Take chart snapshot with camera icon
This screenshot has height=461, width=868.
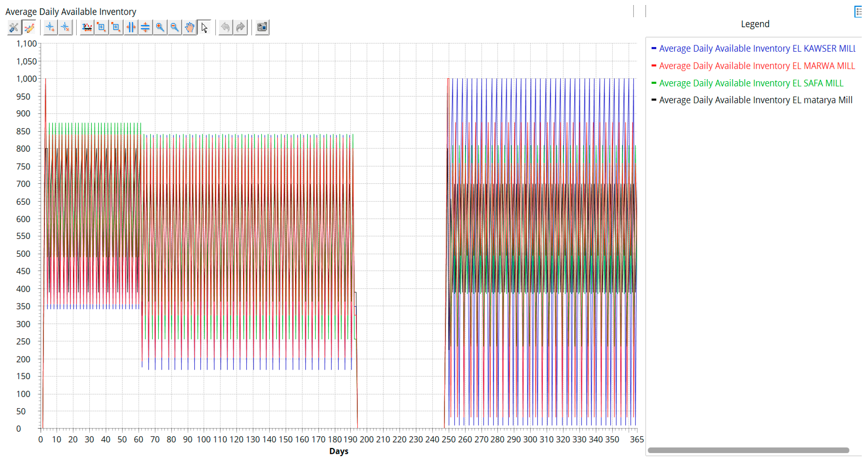pyautogui.click(x=262, y=27)
